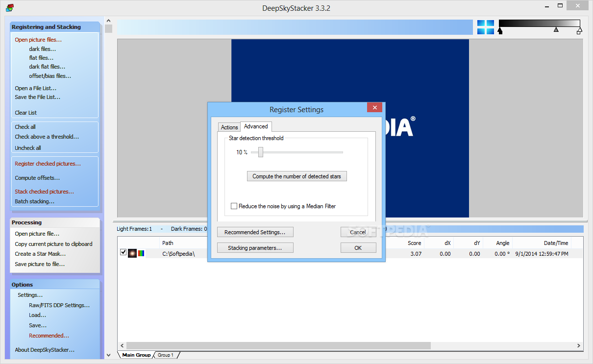Image resolution: width=593 pixels, height=364 pixels.
Task: Click Stack checked pictures
Action: click(x=45, y=192)
